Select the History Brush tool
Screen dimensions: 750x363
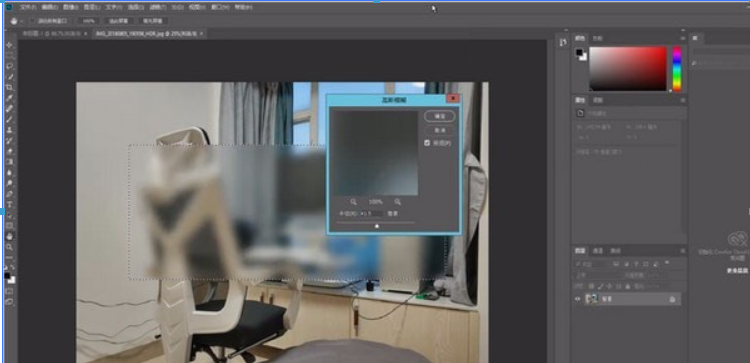click(9, 141)
